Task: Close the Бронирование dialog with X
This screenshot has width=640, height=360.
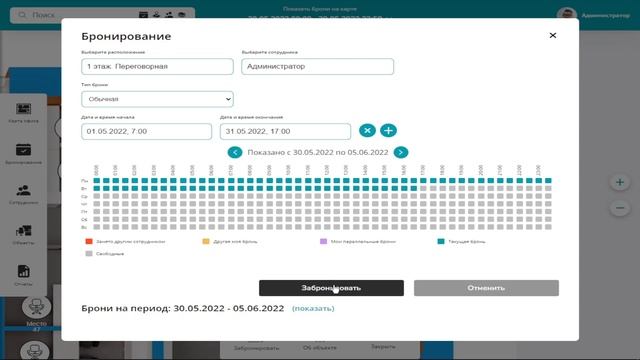Action: coord(553,36)
